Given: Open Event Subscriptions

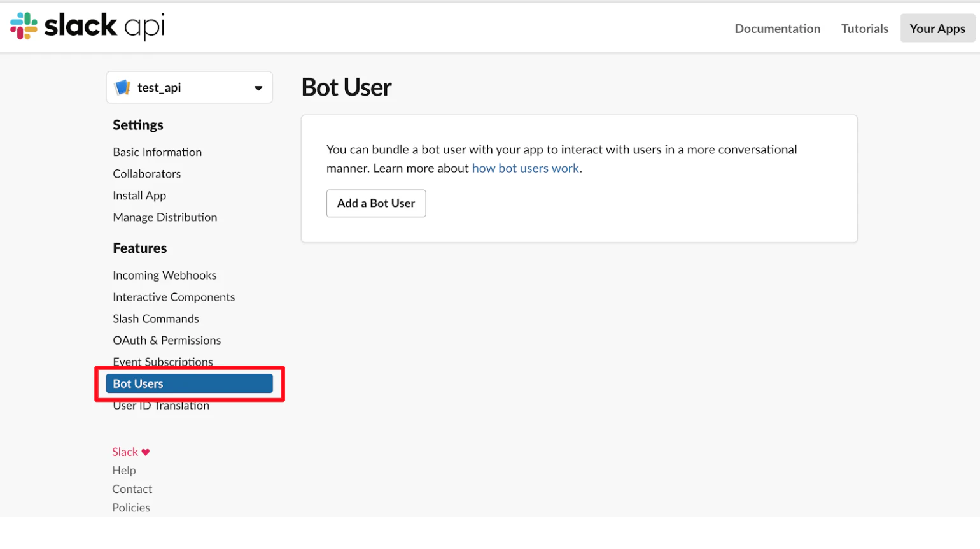Looking at the screenshot, I should click(163, 361).
